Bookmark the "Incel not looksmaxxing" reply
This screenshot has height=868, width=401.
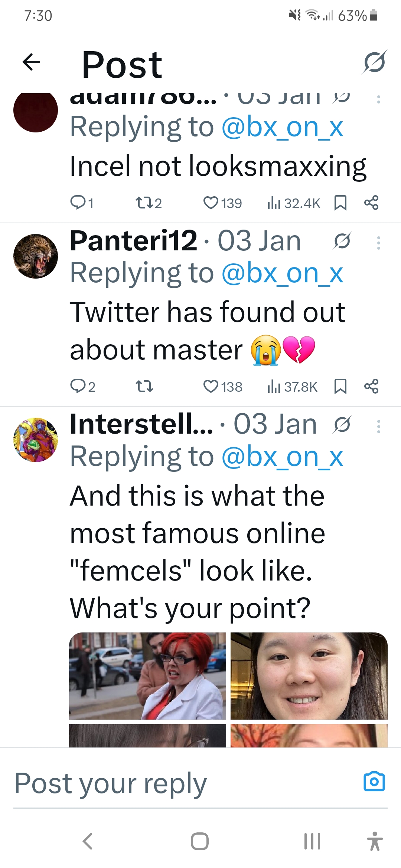tap(340, 203)
